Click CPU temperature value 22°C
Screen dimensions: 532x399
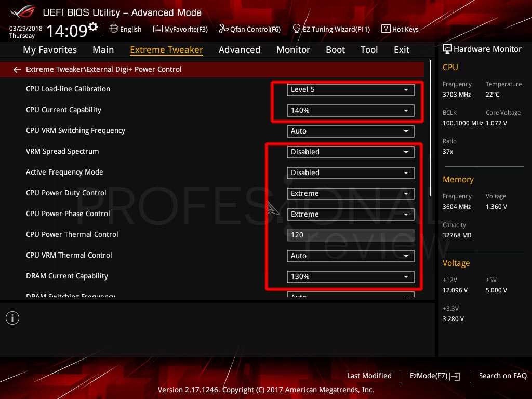[493, 95]
